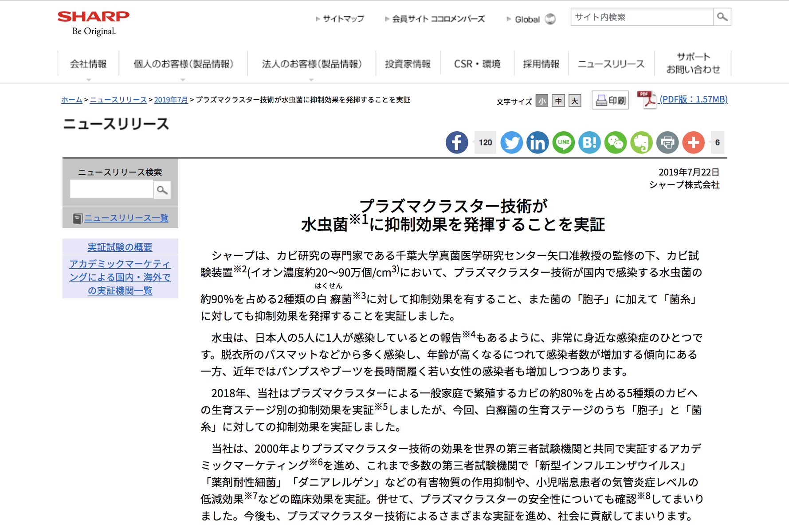Open more share options plus icon
Viewport: 789px width, 532px height.
[694, 143]
